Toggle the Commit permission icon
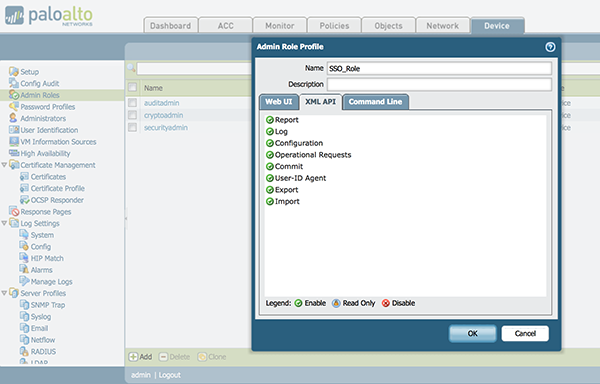600x384 pixels. pos(270,166)
